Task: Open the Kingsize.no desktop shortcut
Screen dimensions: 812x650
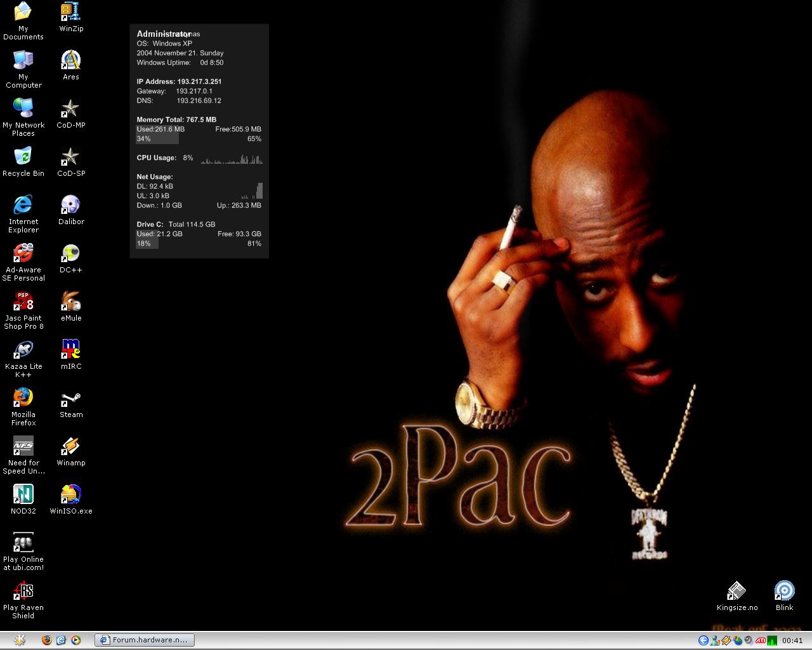Action: point(737,595)
